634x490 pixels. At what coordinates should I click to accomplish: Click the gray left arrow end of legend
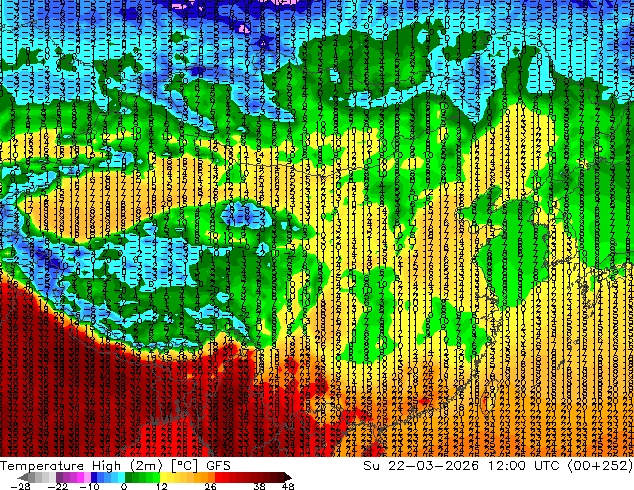coord(23,477)
